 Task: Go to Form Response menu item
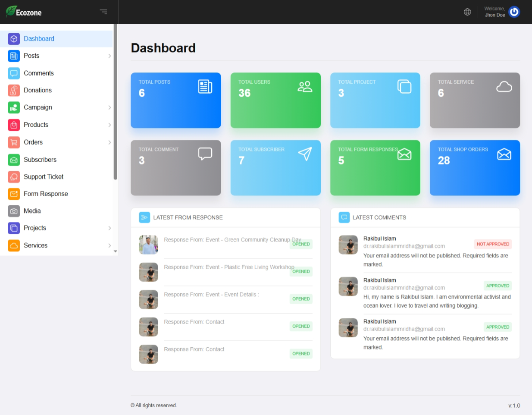pyautogui.click(x=46, y=194)
